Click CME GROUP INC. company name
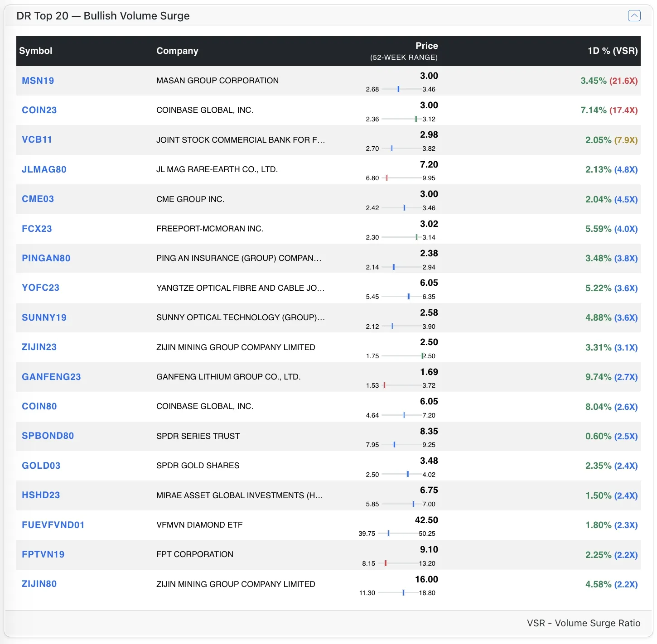The height and width of the screenshot is (644, 657). 190,199
